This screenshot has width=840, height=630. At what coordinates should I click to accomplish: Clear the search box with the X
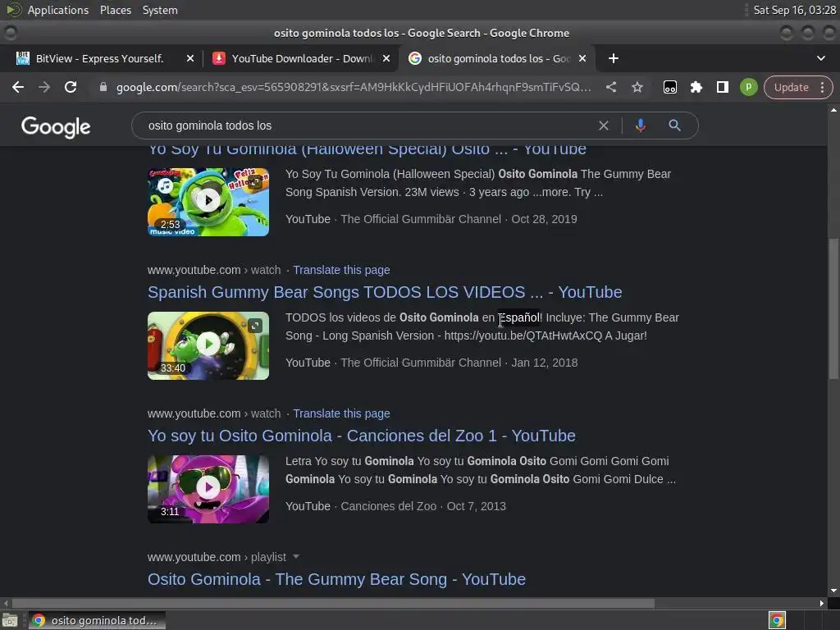(x=603, y=126)
